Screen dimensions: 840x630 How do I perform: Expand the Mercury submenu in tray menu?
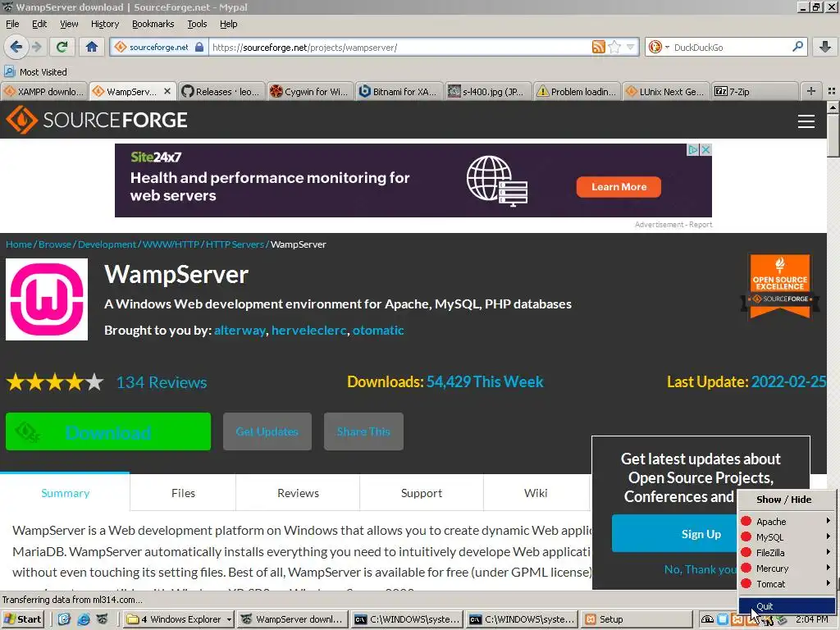click(x=787, y=568)
